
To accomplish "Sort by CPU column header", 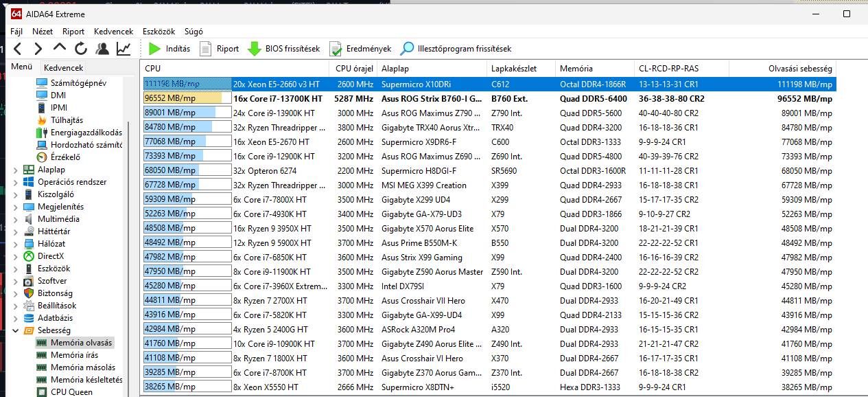I will coord(235,69).
